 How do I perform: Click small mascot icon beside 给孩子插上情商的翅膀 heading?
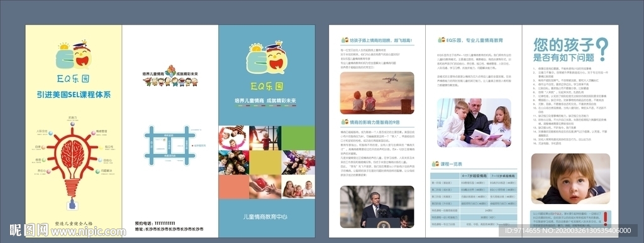tap(345, 41)
